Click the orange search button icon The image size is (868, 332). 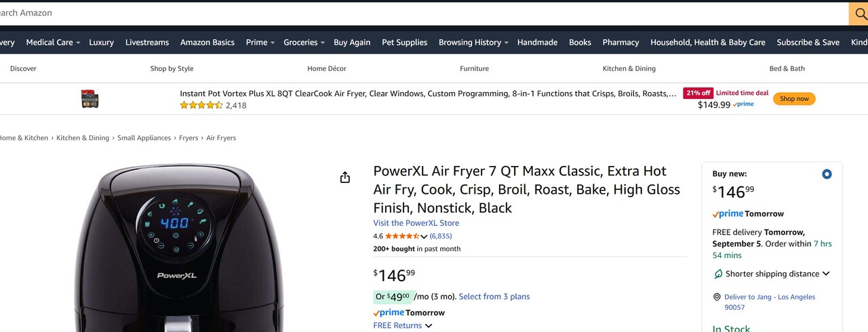(x=859, y=14)
